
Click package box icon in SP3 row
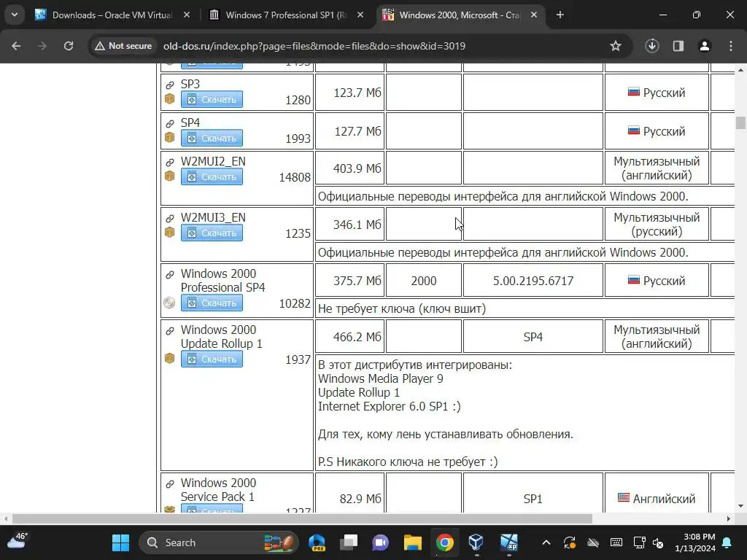[x=169, y=98]
